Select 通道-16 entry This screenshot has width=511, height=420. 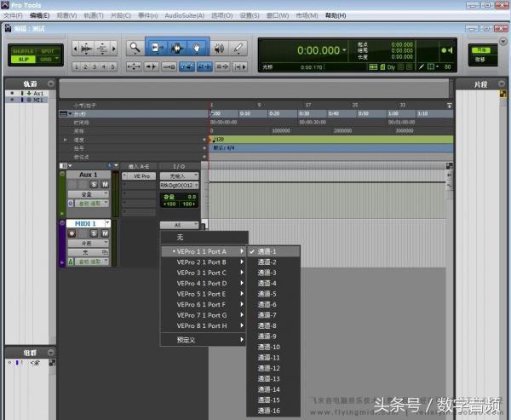(x=273, y=411)
